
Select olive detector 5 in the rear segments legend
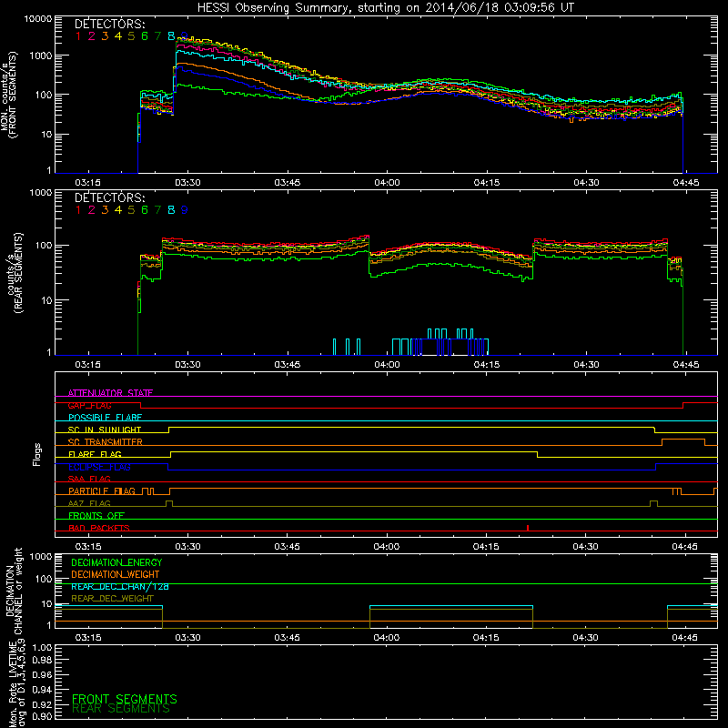pyautogui.click(x=131, y=210)
